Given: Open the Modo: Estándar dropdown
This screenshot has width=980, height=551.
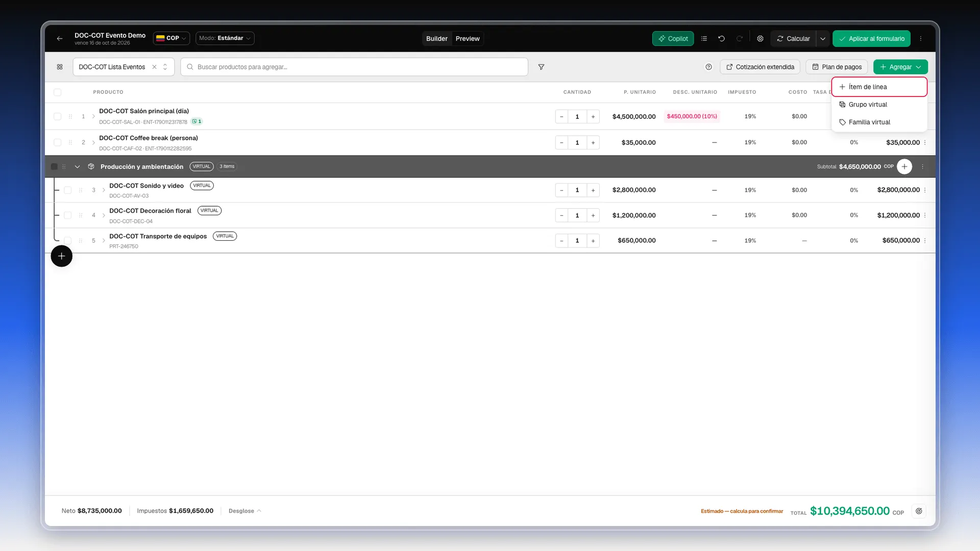Looking at the screenshot, I should (225, 38).
